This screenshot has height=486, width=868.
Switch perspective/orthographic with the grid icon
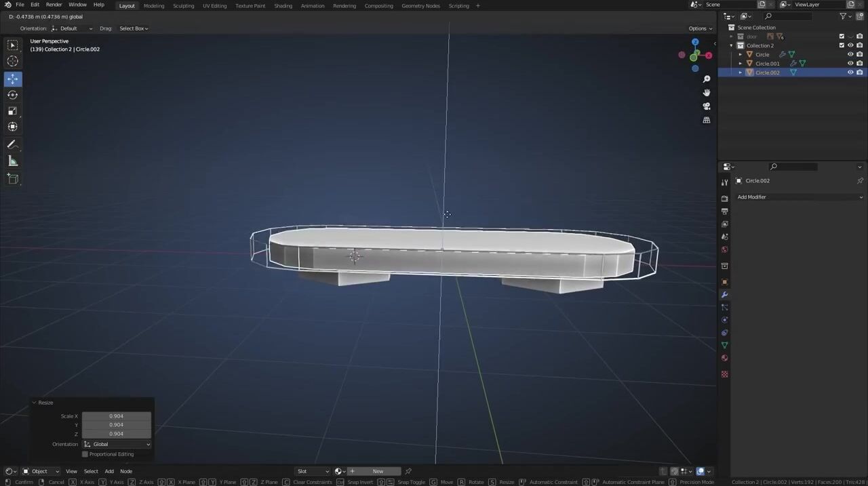tap(706, 120)
